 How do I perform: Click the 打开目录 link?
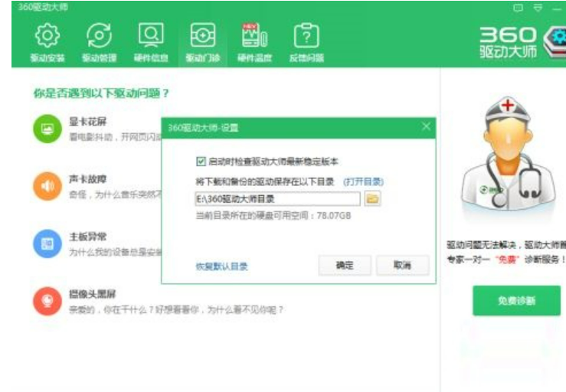click(x=363, y=181)
